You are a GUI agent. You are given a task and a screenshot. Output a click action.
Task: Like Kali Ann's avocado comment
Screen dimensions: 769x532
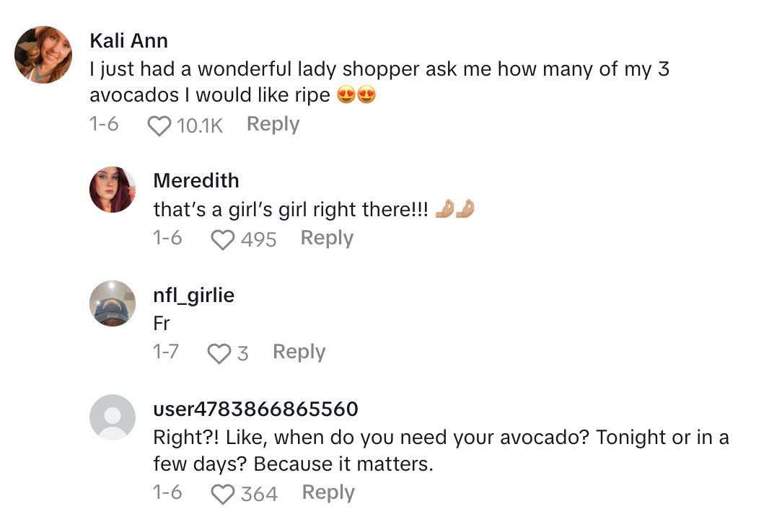click(x=159, y=126)
